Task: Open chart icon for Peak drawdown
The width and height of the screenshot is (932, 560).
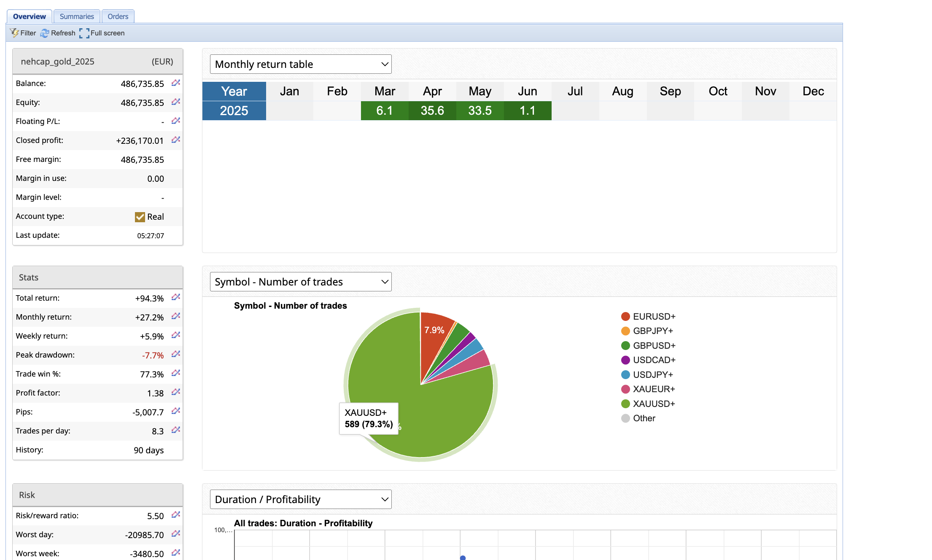Action: 176,355
